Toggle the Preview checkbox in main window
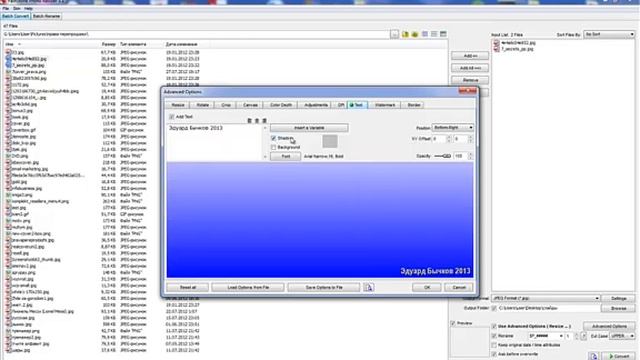Screen dimensions: 640x360 [x=453, y=323]
